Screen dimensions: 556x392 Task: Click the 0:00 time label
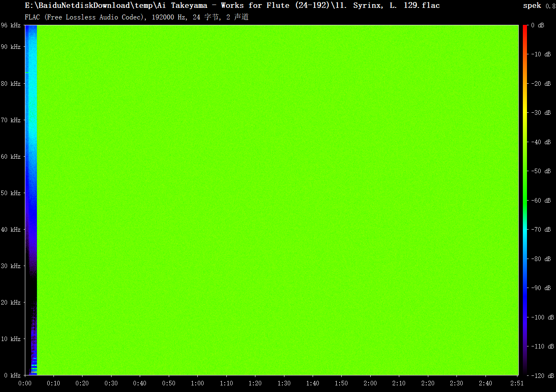[25, 383]
